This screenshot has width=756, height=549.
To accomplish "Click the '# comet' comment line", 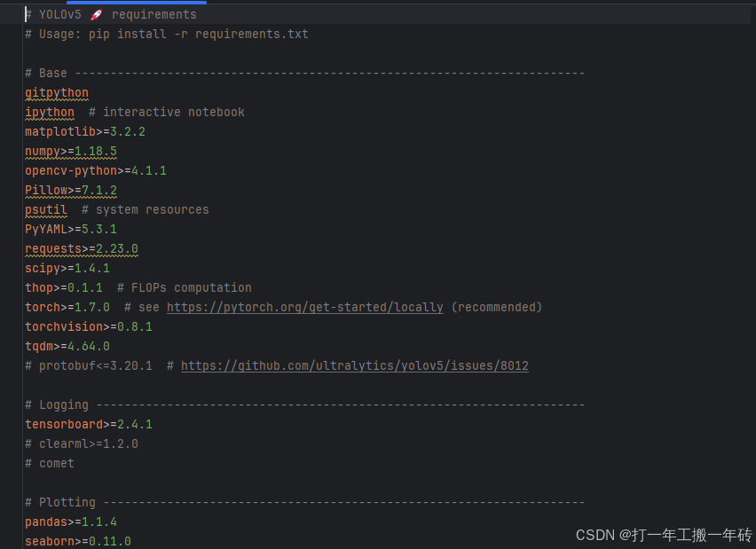I will click(x=50, y=463).
